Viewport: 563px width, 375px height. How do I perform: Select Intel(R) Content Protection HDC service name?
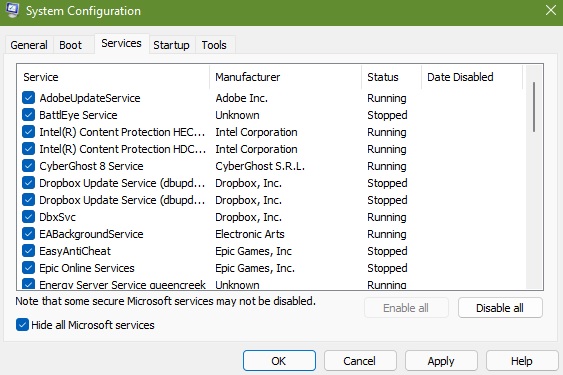point(122,149)
